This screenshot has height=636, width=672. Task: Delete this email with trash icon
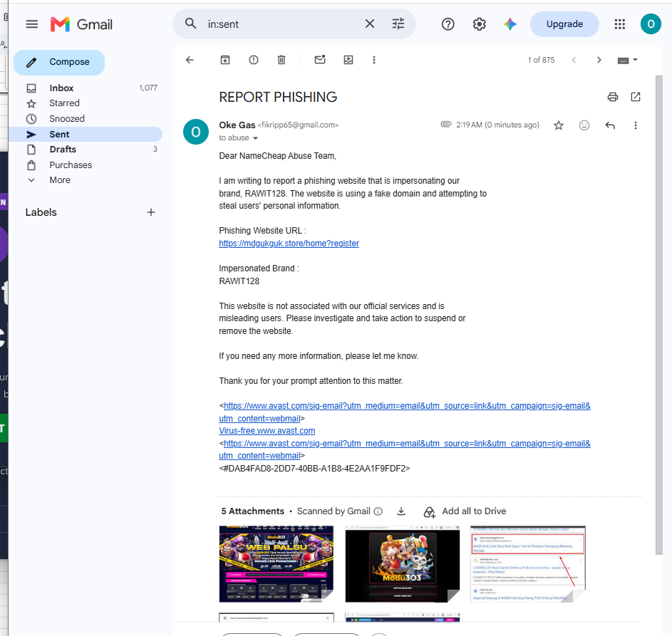(x=281, y=60)
